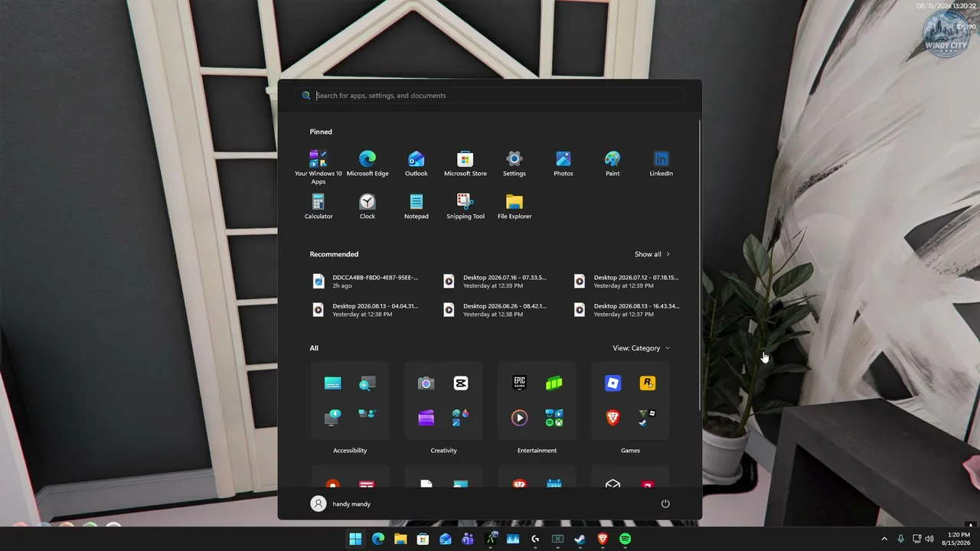Open recommended video Desktop 2026.08.13 - 16.43.34

627,310
